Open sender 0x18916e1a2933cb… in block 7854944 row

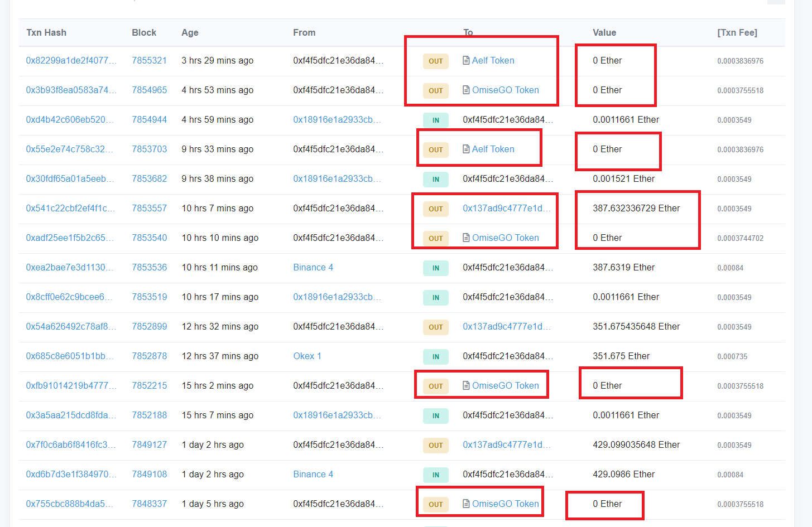(x=338, y=119)
